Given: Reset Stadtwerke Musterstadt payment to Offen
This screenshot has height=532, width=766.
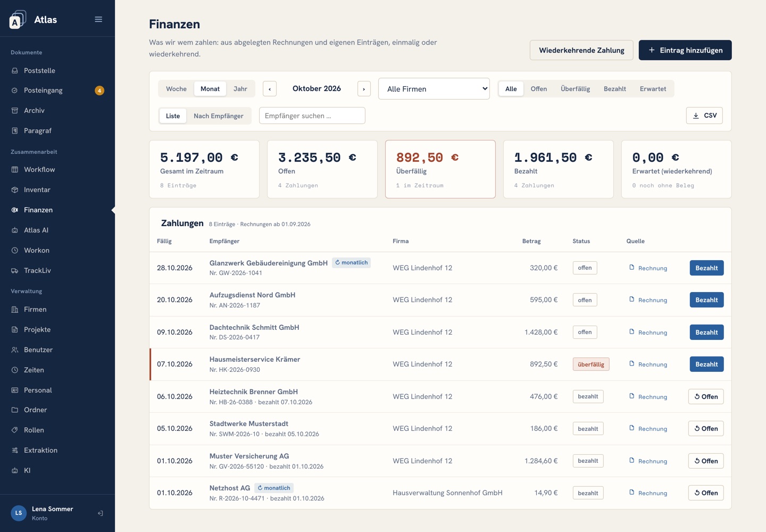Looking at the screenshot, I should [x=706, y=429].
